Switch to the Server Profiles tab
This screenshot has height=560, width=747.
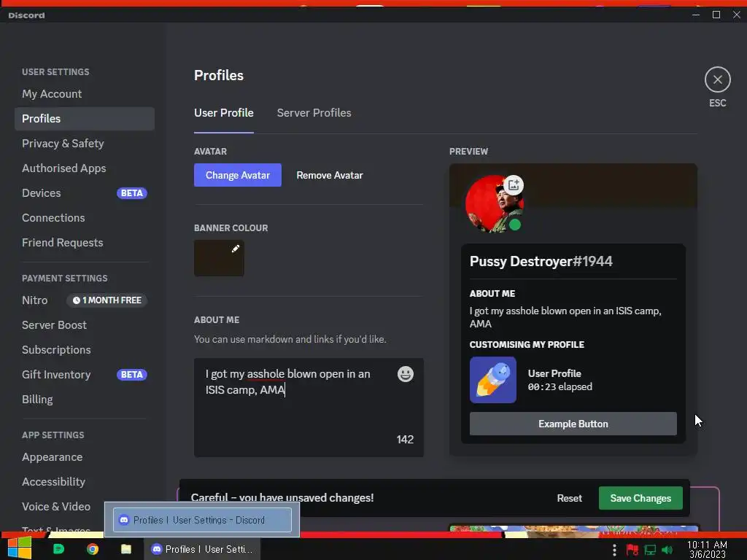pos(314,113)
